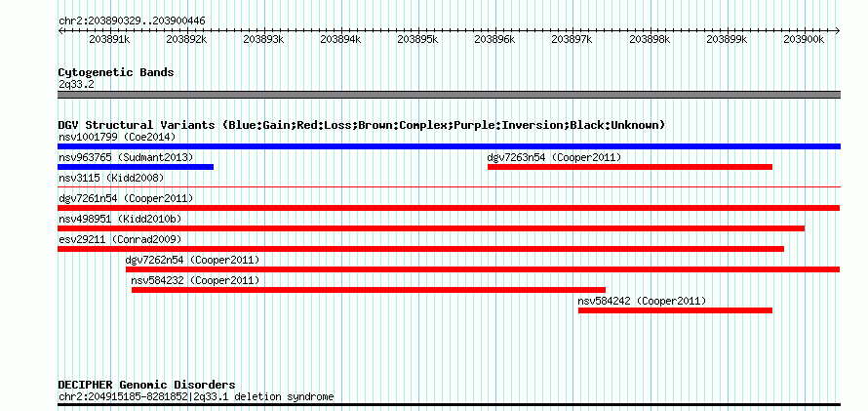Click the red dgv7263n54 loss bar
Screen dimensions: 868x411
630,167
